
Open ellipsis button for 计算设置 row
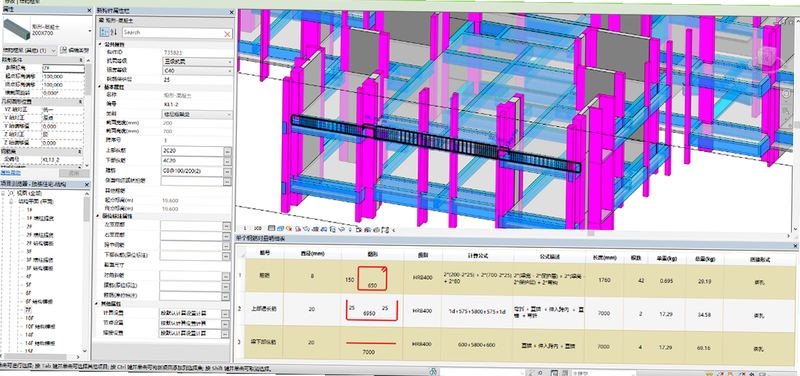(225, 313)
